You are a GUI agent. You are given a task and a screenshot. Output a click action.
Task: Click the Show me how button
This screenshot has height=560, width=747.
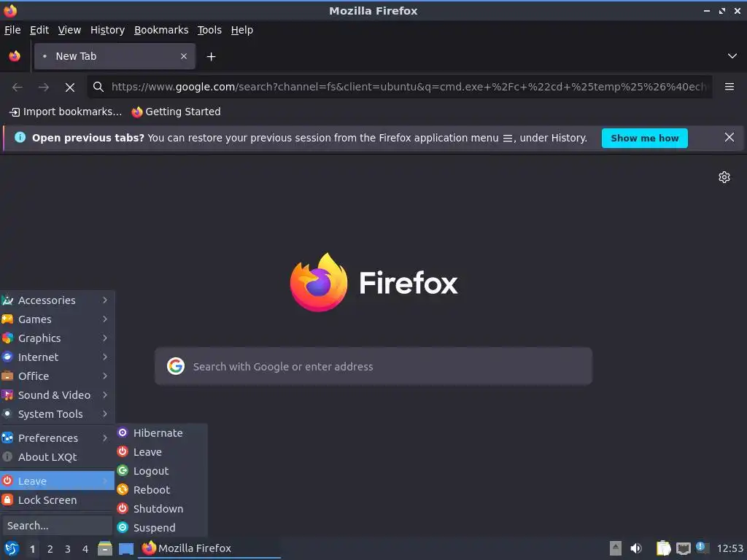[x=644, y=138]
